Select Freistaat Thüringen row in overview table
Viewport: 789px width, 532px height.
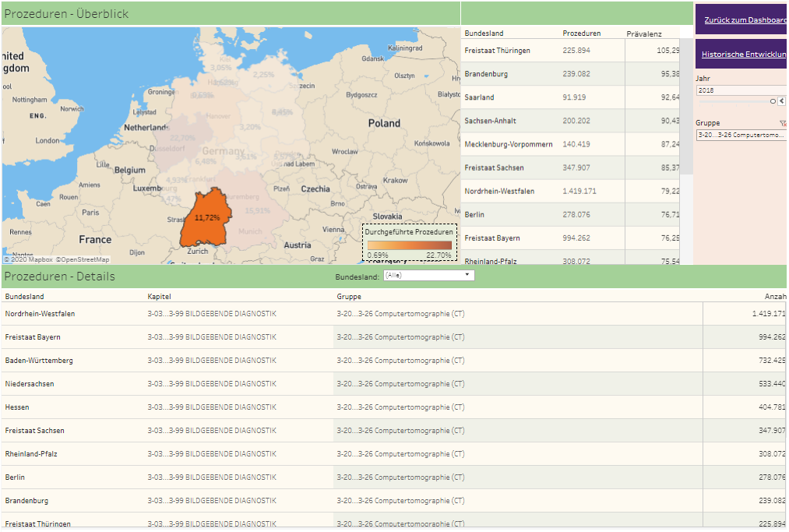[x=498, y=51]
